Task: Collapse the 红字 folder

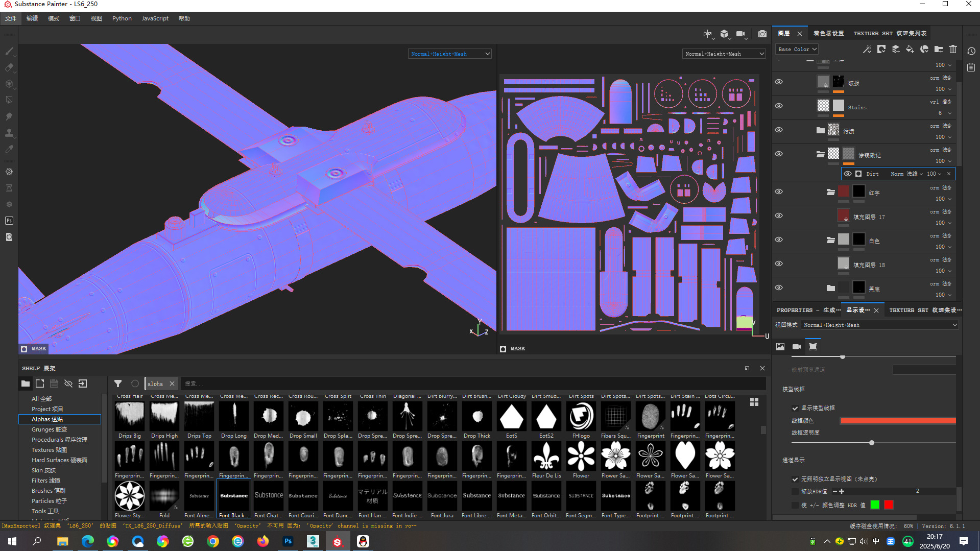Action: click(x=831, y=192)
